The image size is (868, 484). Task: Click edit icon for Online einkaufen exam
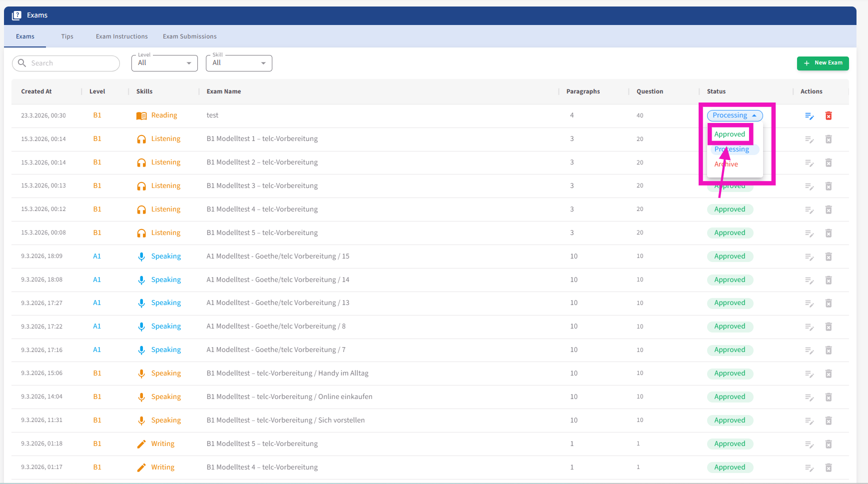pos(809,397)
